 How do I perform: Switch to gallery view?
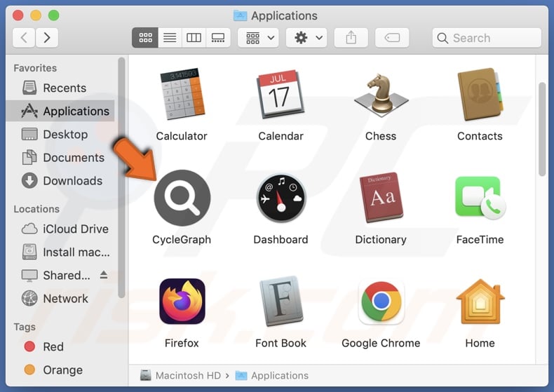tap(218, 37)
